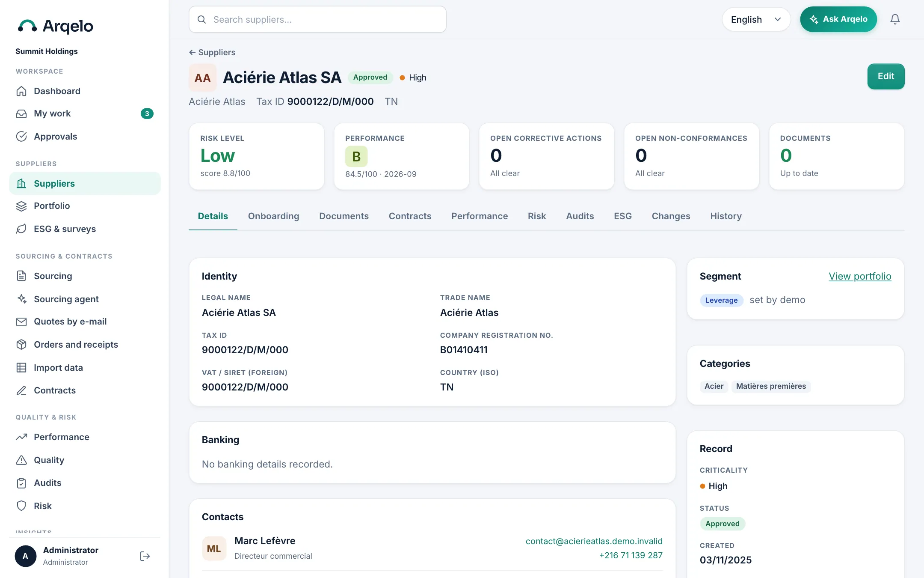The image size is (924, 578).
Task: Select the Performance tab
Action: click(x=480, y=216)
